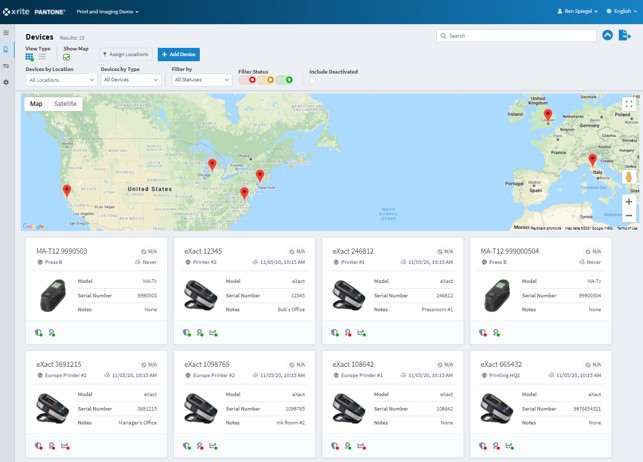The width and height of the screenshot is (643, 462).
Task: Click the card icon in left sidebar
Action: pyautogui.click(x=6, y=66)
